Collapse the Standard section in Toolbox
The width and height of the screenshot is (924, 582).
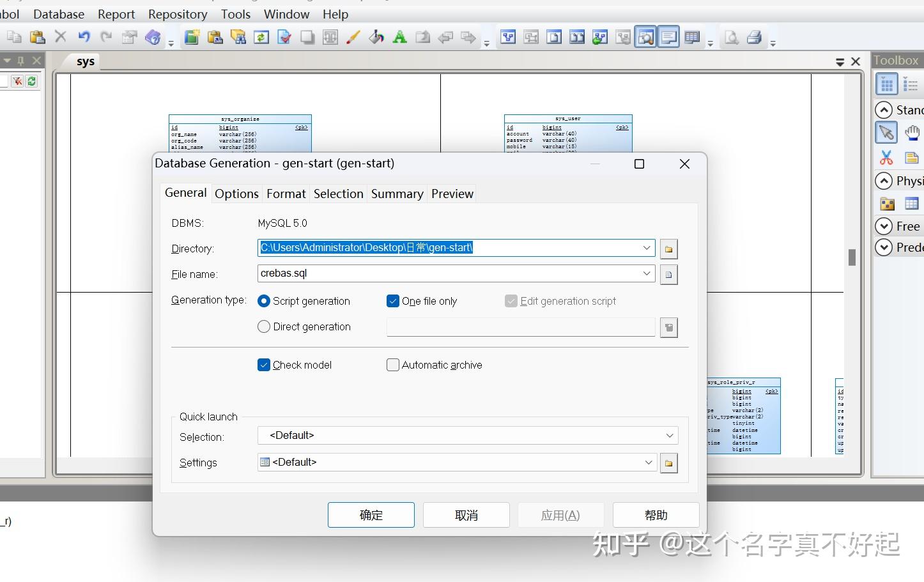[884, 110]
